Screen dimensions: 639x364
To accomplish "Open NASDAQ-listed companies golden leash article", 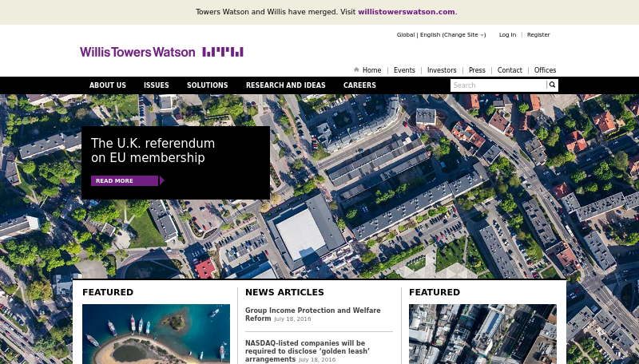I will pos(308,351).
